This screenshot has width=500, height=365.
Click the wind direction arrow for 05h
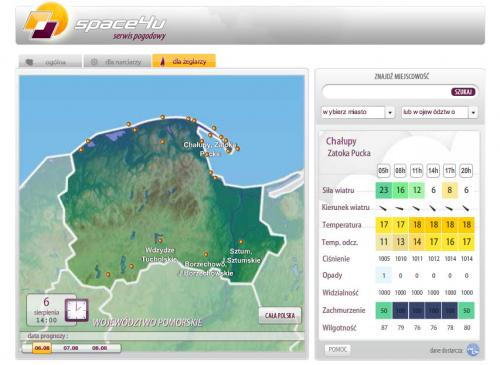pyautogui.click(x=384, y=208)
